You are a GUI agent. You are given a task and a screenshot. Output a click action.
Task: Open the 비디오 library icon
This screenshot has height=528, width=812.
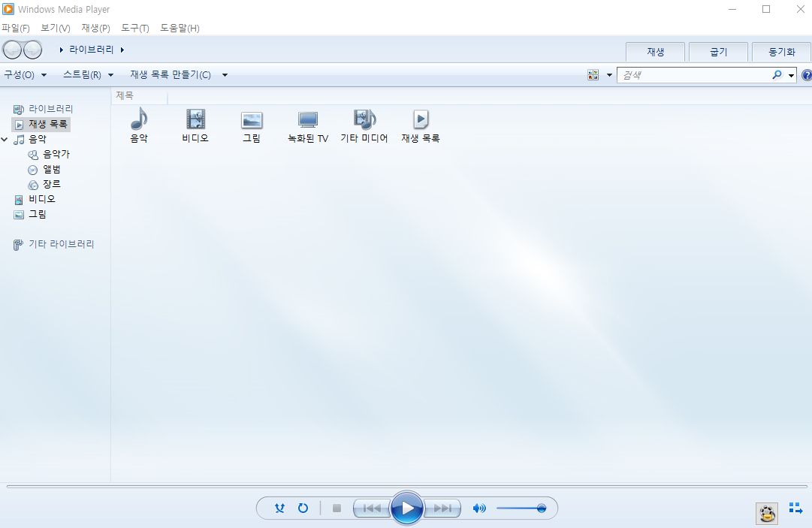tap(195, 125)
